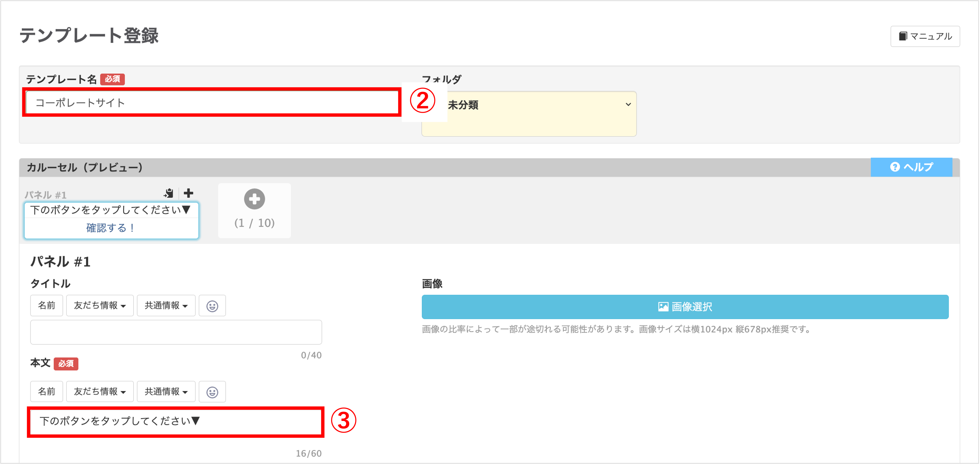Select the Panel #1 preview card text
Image resolution: width=980 pixels, height=464 pixels.
[110, 210]
